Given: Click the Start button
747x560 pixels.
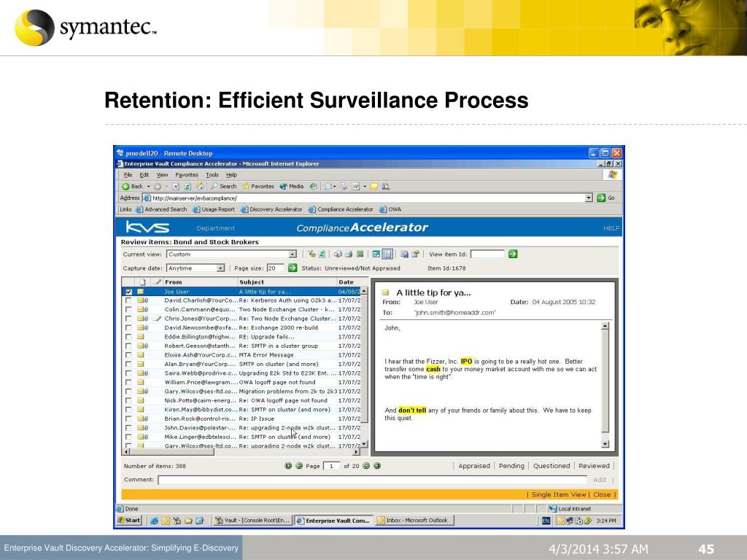Looking at the screenshot, I should coord(130,521).
